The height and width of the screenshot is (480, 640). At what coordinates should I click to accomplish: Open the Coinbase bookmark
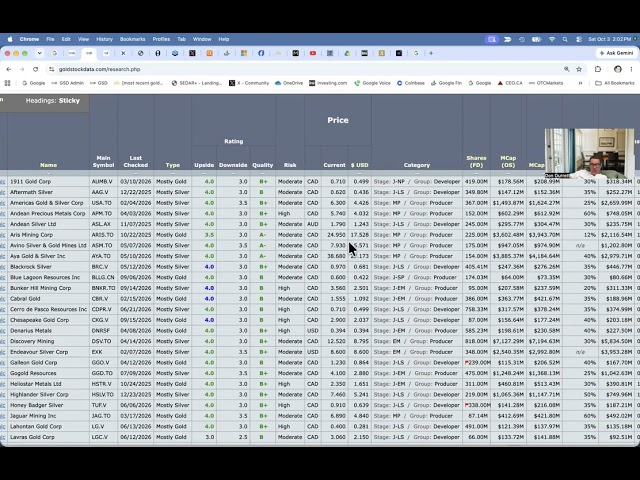pyautogui.click(x=411, y=83)
